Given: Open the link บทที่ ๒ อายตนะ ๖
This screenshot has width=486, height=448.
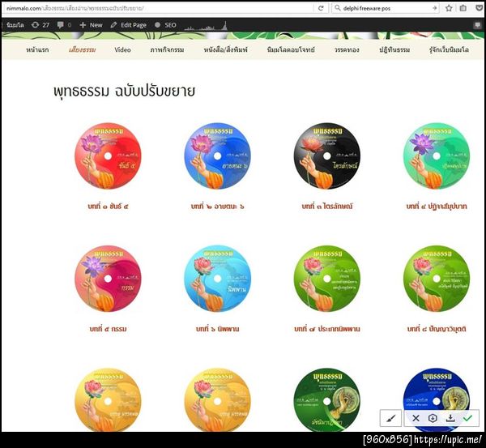Looking at the screenshot, I should (218, 206).
